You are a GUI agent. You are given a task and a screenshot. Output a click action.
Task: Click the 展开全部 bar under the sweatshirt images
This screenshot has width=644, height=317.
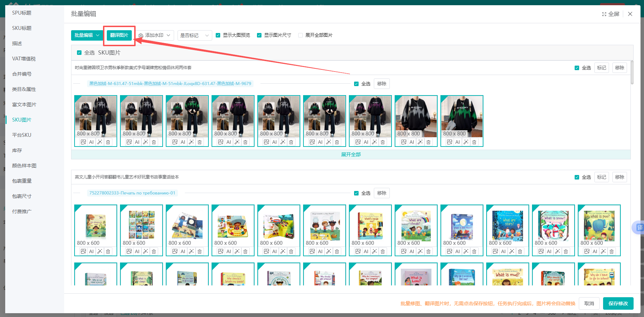351,155
